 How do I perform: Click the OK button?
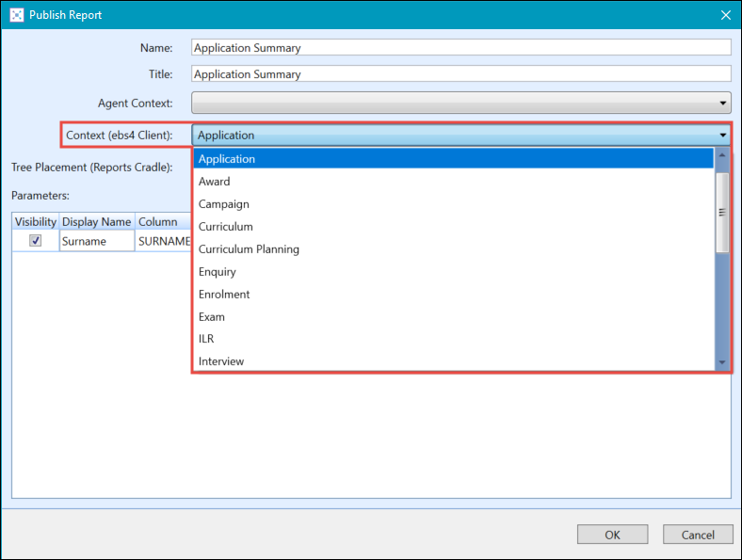tap(612, 535)
